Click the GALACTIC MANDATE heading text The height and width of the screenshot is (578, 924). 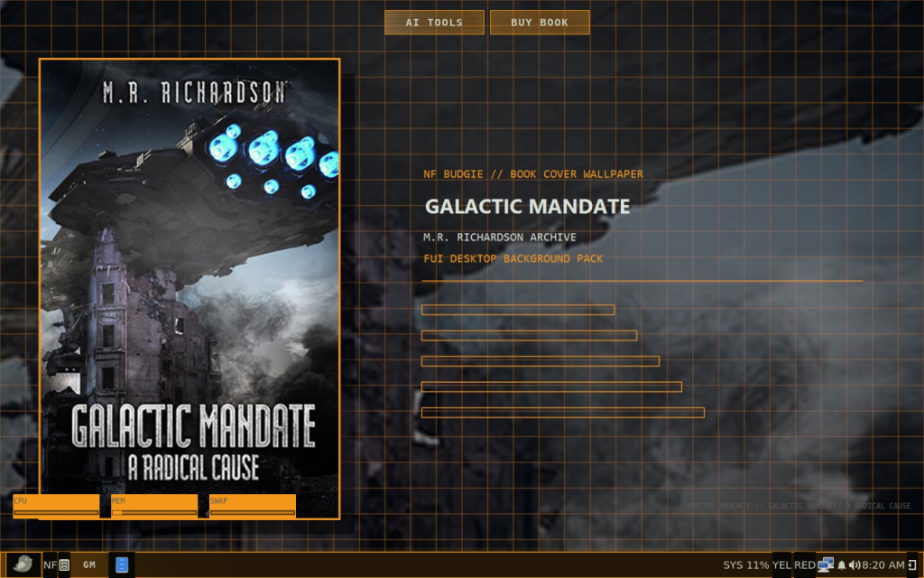527,207
